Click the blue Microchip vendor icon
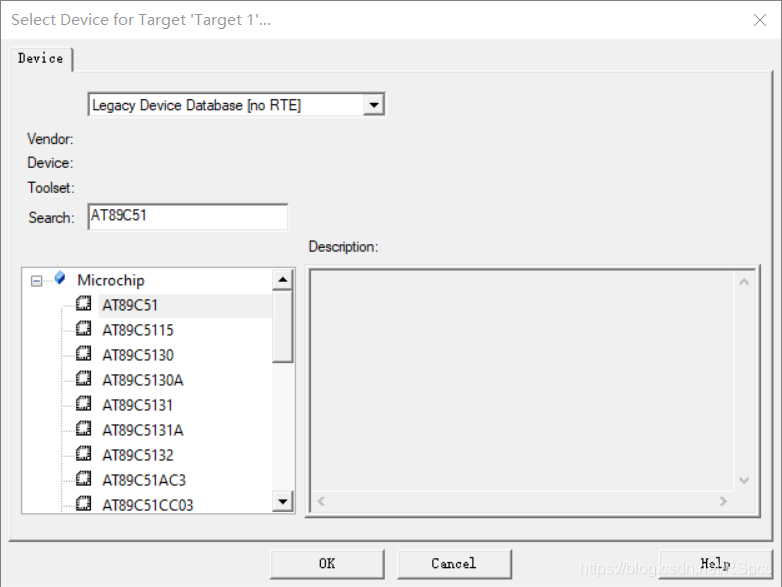The height and width of the screenshot is (587, 782). [60, 278]
